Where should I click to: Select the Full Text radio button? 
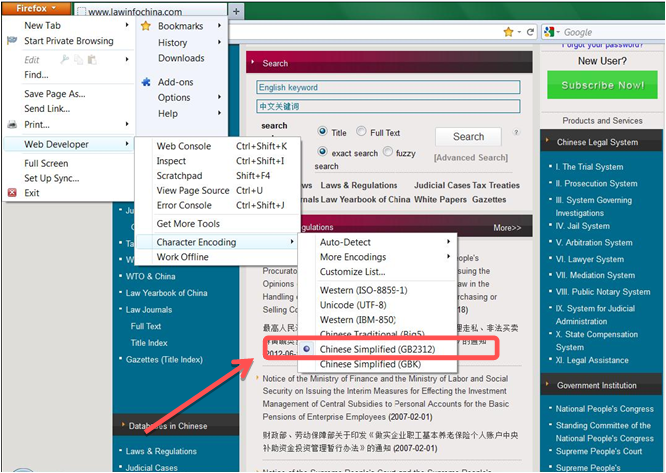(362, 132)
